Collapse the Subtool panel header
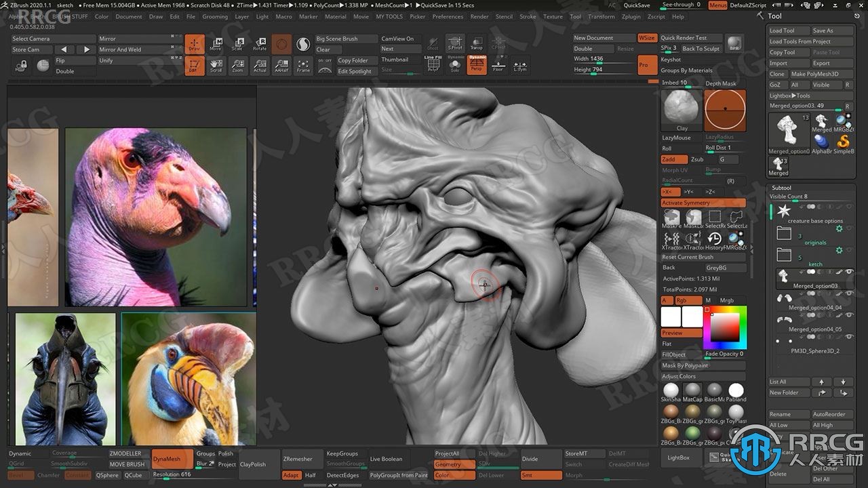The height and width of the screenshot is (488, 868). point(781,188)
